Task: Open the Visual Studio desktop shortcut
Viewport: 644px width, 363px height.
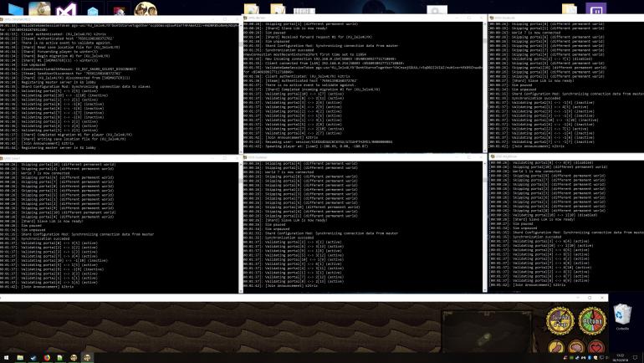Action: coord(66,10)
